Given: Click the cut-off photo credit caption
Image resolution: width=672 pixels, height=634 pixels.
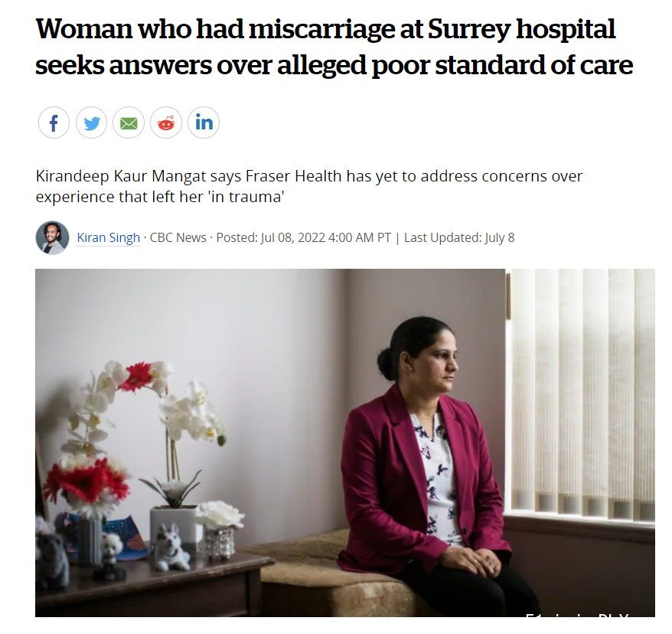Looking at the screenshot, I should [x=577, y=615].
